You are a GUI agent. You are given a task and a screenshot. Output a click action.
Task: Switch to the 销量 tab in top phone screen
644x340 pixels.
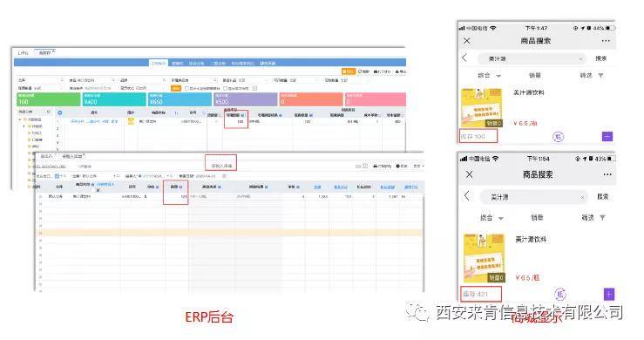pyautogui.click(x=535, y=75)
